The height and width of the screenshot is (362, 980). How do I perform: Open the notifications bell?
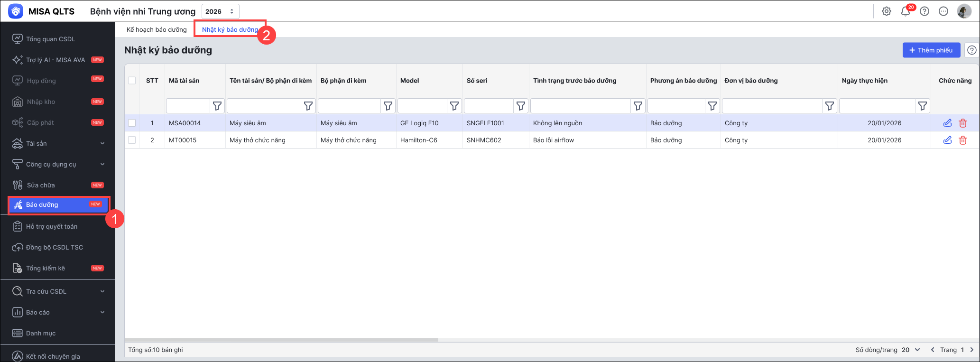click(905, 11)
